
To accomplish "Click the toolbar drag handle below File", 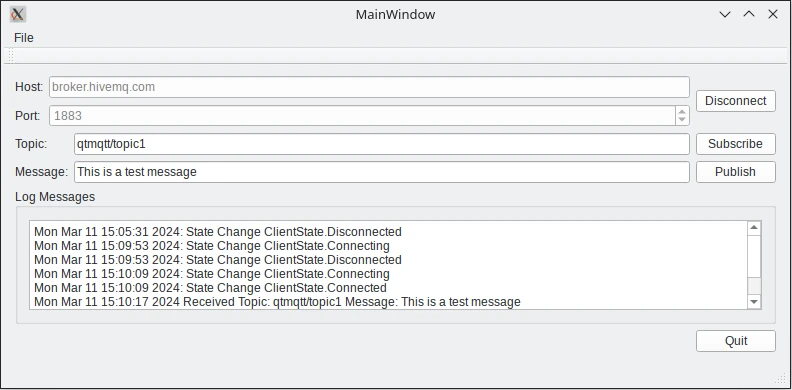I will coord(10,56).
